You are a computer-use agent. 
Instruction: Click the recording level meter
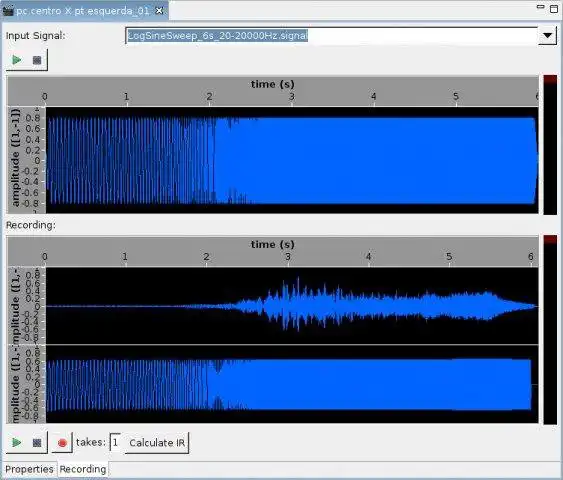coord(550,330)
